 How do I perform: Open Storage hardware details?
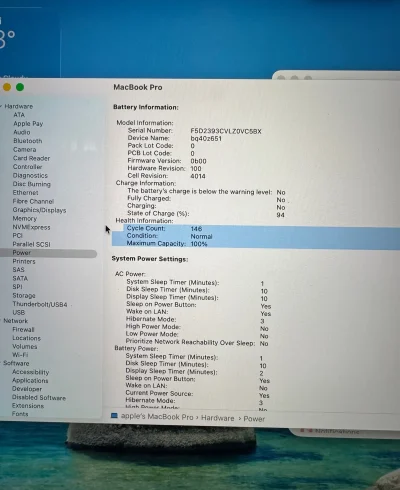[x=24, y=296]
